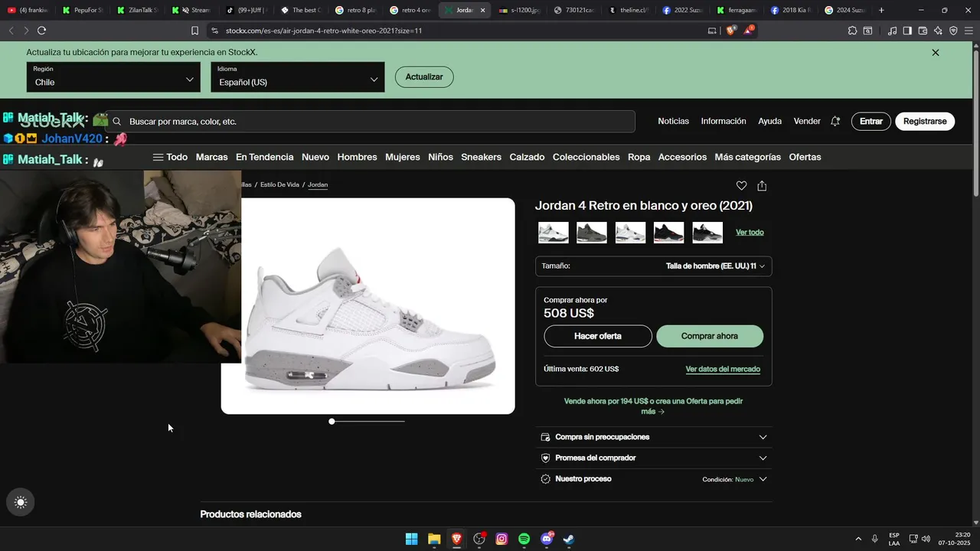Click the search magnifier icon
Viewport: 980px width, 551px height.
(117, 121)
